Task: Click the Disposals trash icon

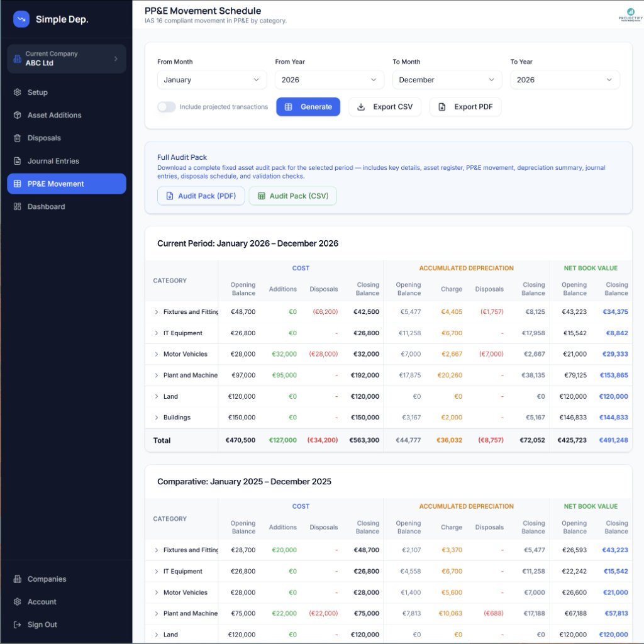Action: 17,138
